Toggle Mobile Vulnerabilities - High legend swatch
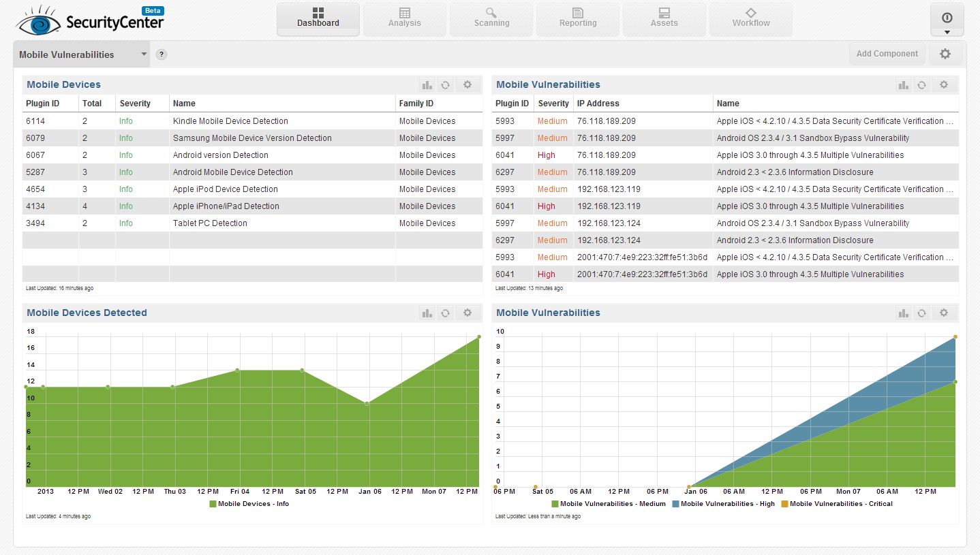Screen dimensions: 980x555 (x=675, y=504)
